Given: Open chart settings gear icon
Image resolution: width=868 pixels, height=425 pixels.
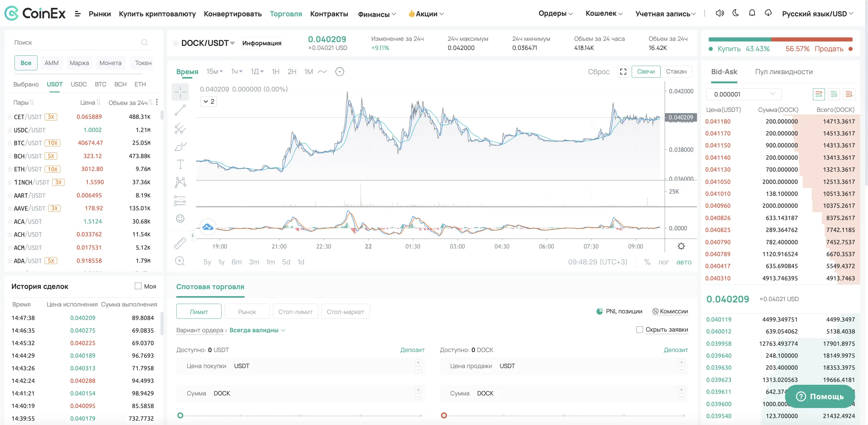Looking at the screenshot, I should (681, 246).
